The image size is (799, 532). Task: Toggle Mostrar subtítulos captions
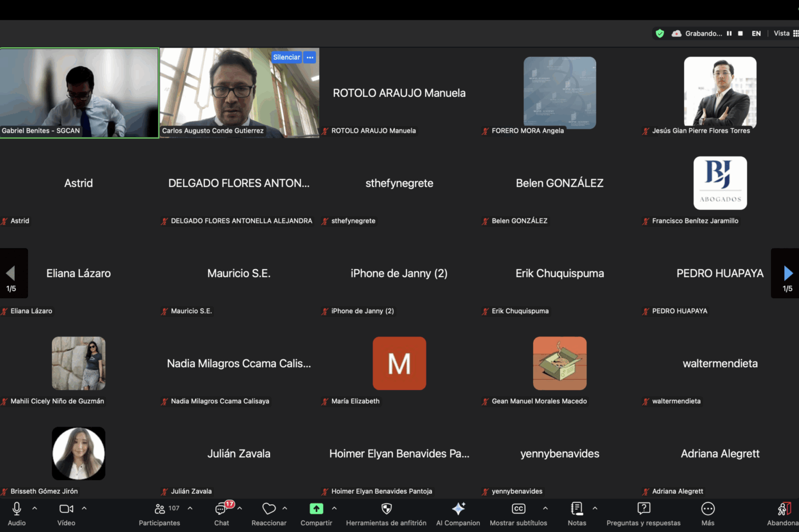coord(518,509)
